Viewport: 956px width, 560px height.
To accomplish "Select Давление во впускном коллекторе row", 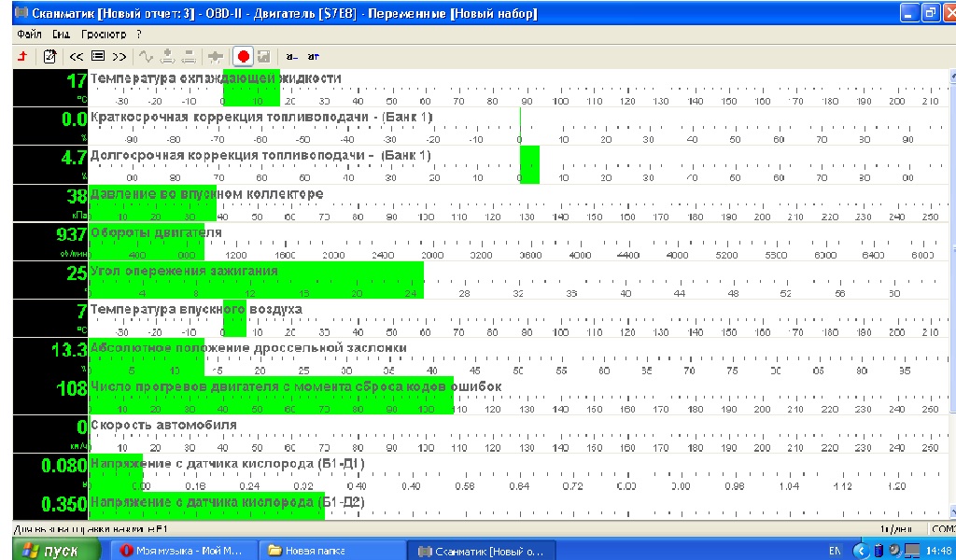I will click(x=481, y=203).
